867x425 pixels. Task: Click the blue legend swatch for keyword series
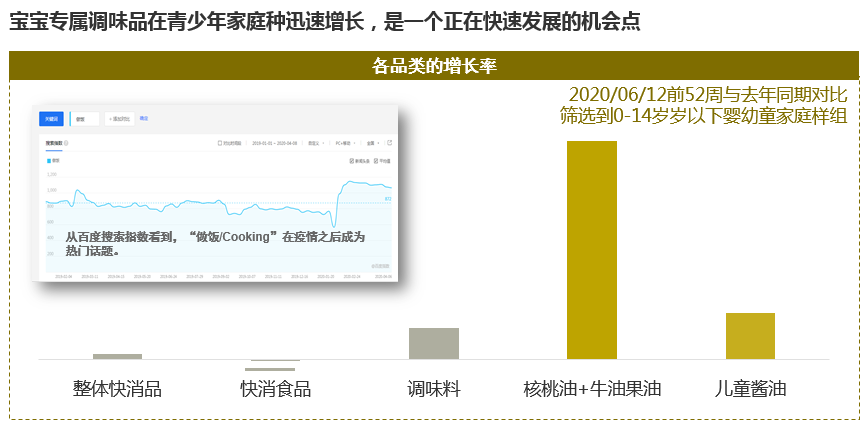point(49,160)
